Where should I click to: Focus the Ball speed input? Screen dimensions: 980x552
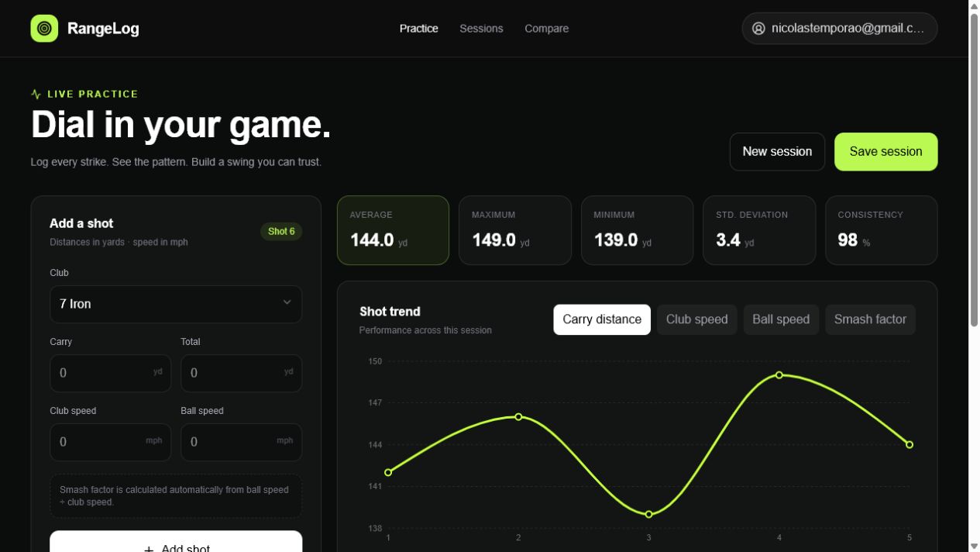pos(241,442)
